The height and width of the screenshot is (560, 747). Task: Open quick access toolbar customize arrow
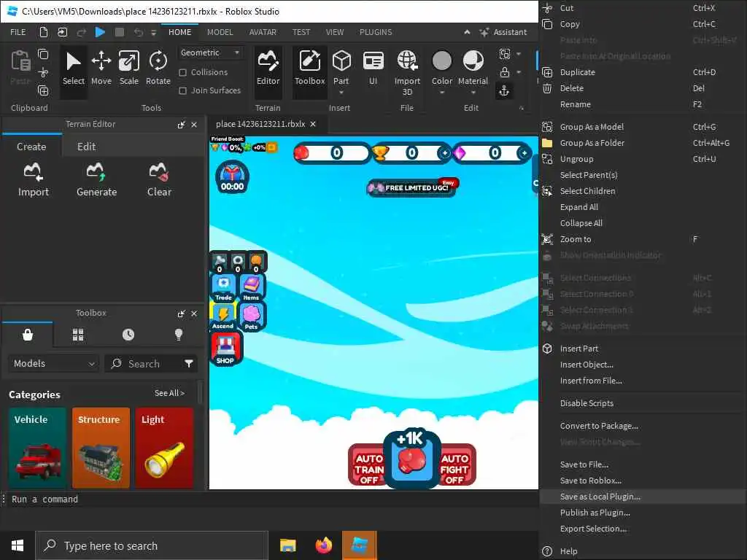click(153, 32)
